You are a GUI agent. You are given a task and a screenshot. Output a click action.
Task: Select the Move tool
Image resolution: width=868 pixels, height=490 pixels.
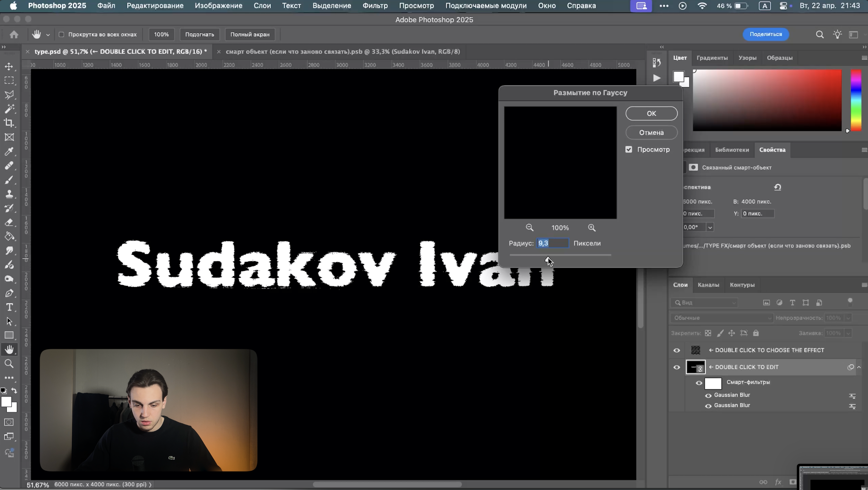tap(9, 66)
